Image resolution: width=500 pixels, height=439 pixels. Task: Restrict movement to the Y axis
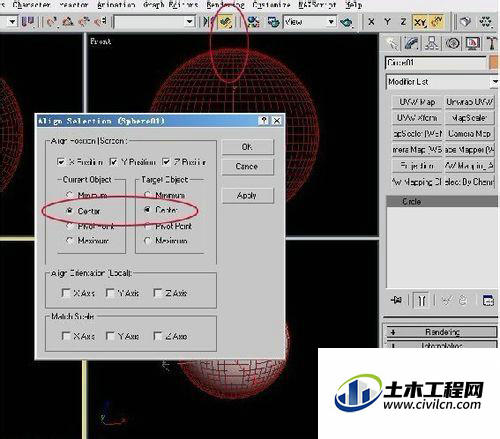coord(387,22)
